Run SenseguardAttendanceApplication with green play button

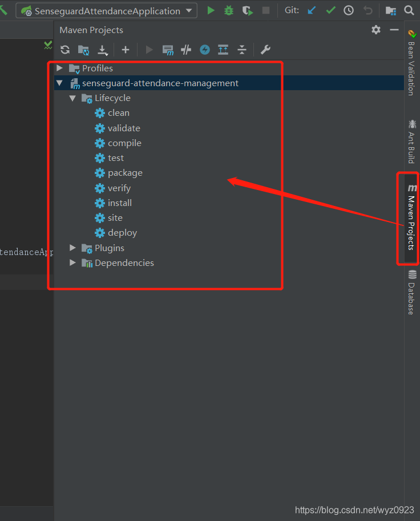tap(211, 11)
